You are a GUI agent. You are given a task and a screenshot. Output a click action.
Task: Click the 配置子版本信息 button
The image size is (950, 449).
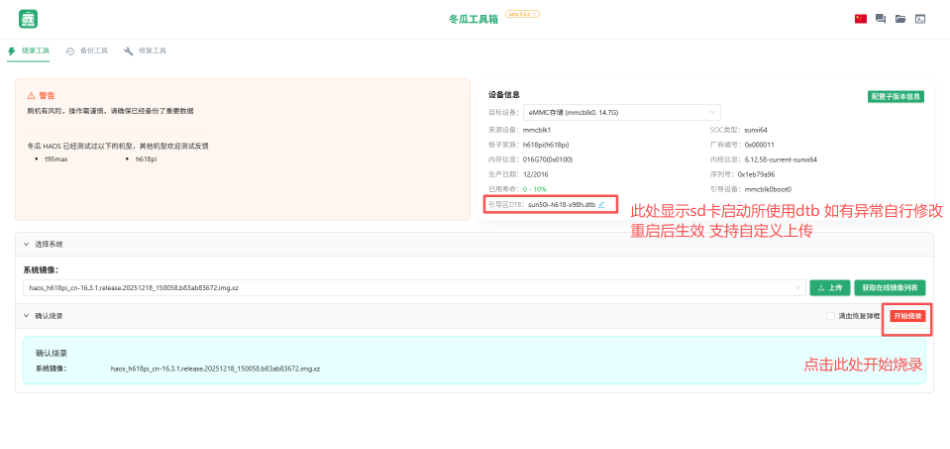pos(895,97)
